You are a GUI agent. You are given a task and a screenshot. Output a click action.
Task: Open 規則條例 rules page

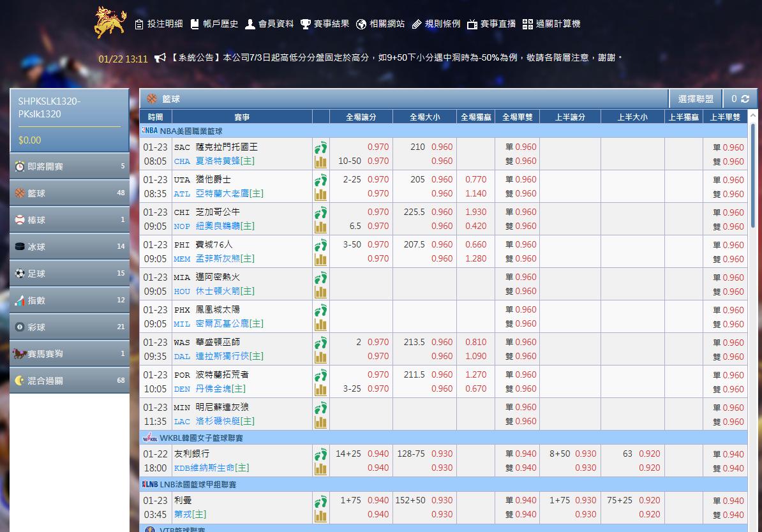pyautogui.click(x=435, y=24)
